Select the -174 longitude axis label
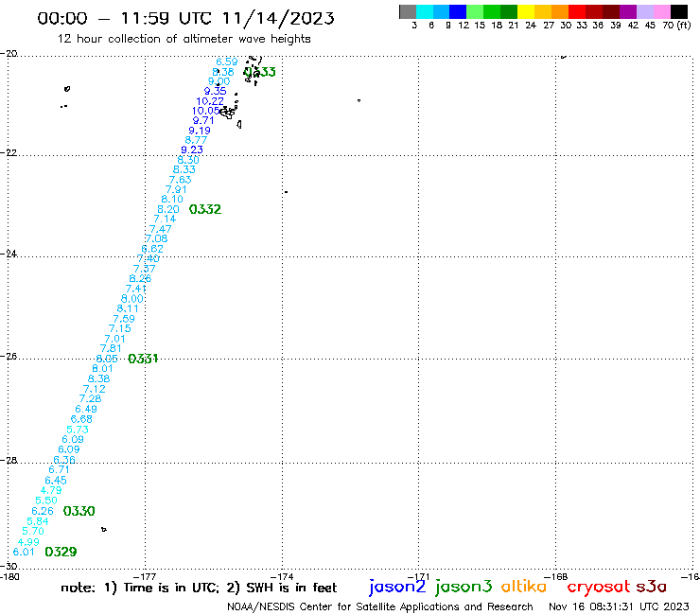This screenshot has width=700, height=615. (x=284, y=576)
